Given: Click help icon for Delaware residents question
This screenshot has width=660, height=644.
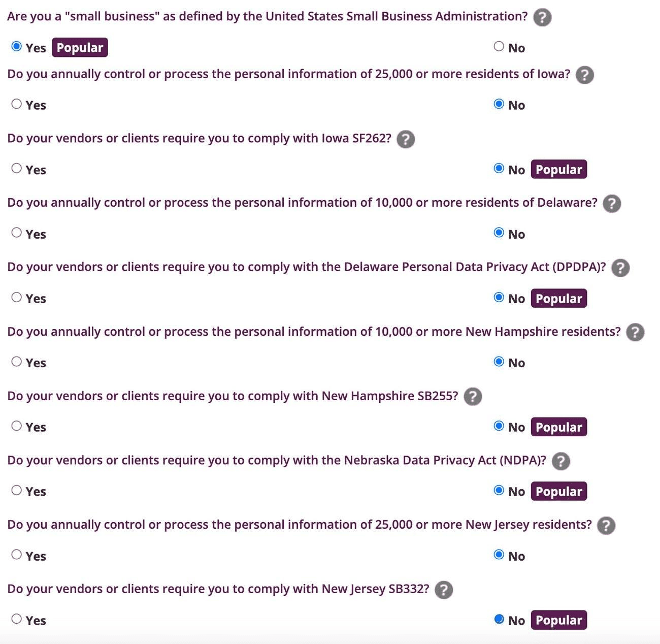Looking at the screenshot, I should (x=612, y=204).
